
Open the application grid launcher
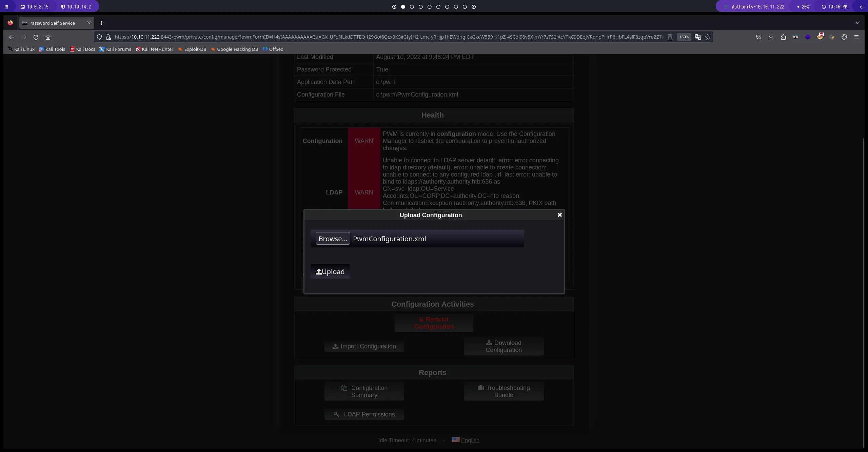(x=6, y=6)
